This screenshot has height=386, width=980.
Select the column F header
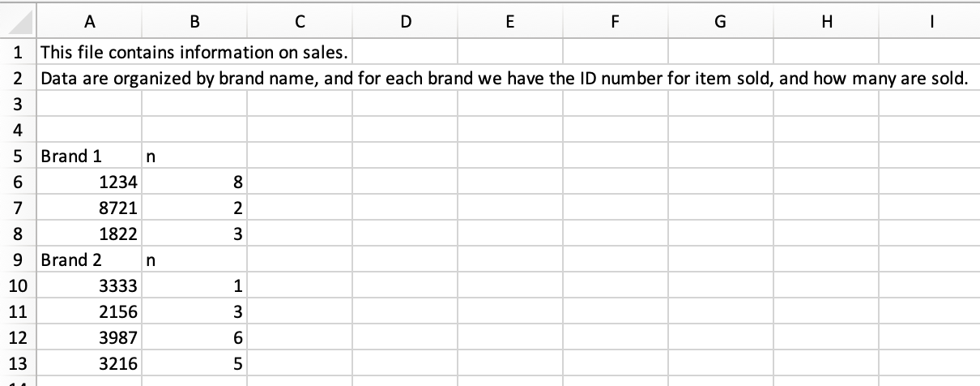[615, 24]
